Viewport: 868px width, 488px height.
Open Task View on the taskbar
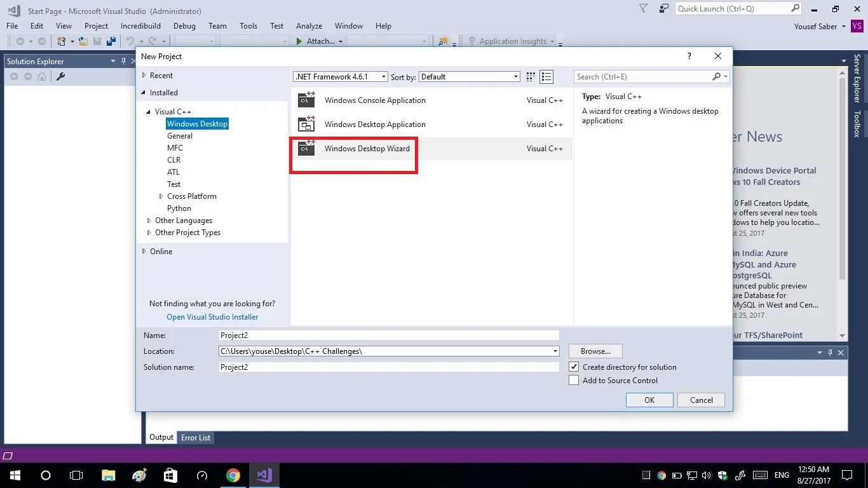pos(76,475)
